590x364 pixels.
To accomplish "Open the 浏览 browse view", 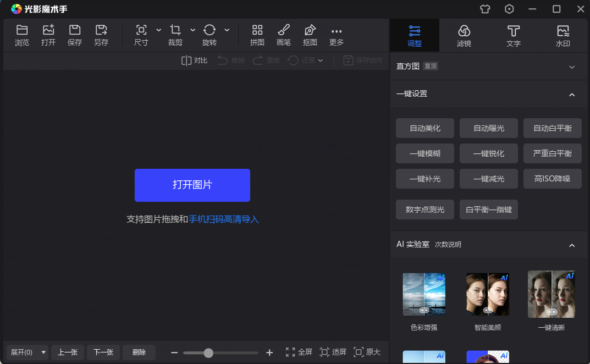I will coord(22,35).
